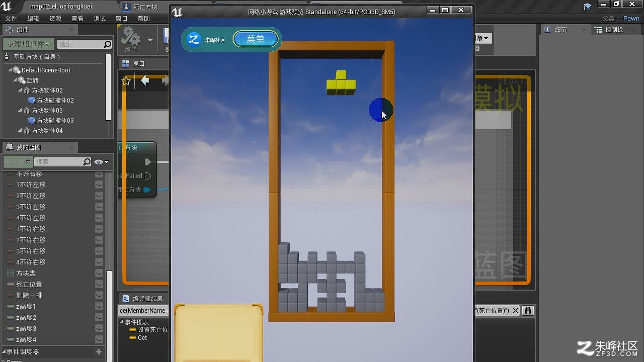Select the 方块碰撞体03 component

coord(55,121)
